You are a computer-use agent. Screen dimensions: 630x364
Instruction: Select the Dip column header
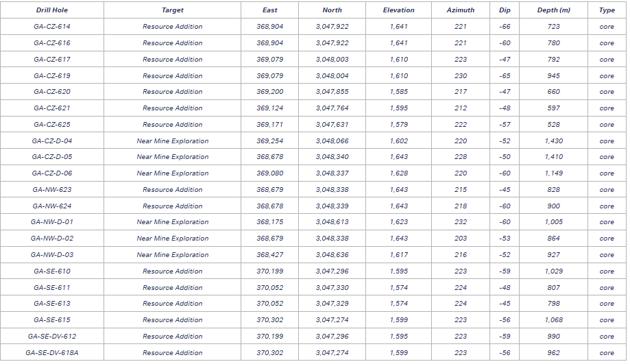505,10
